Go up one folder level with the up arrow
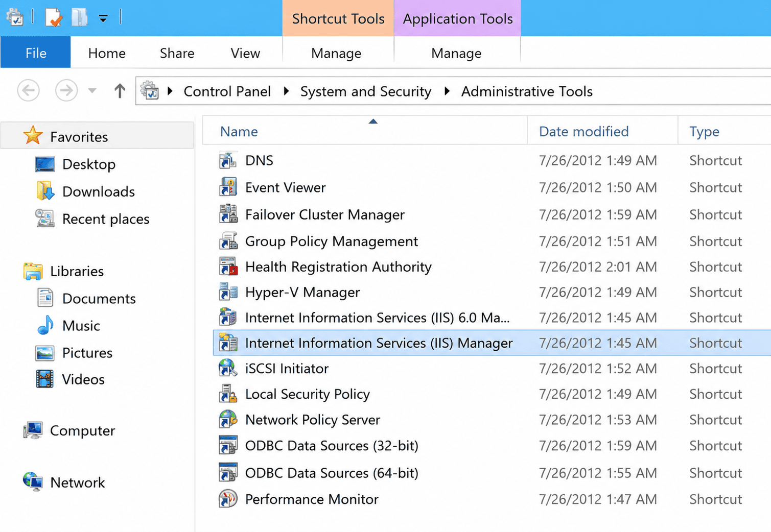This screenshot has width=771, height=532. (x=120, y=91)
